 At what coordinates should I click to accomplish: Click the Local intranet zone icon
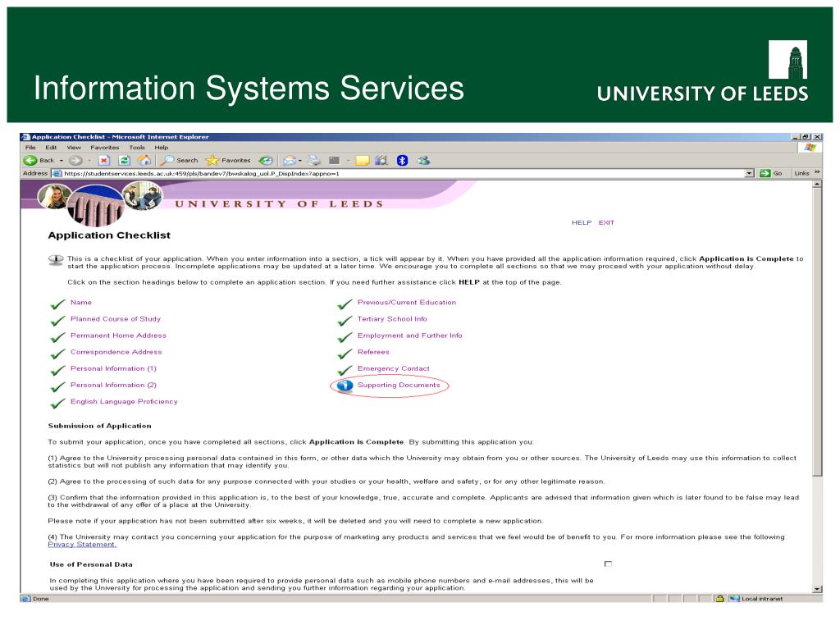[x=734, y=598]
